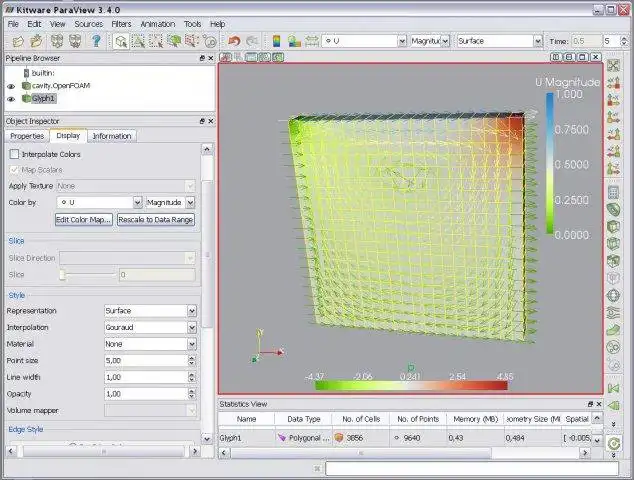Viewport: 634px width, 480px height.
Task: Open the Representation Surface dropdown
Action: tap(150, 311)
